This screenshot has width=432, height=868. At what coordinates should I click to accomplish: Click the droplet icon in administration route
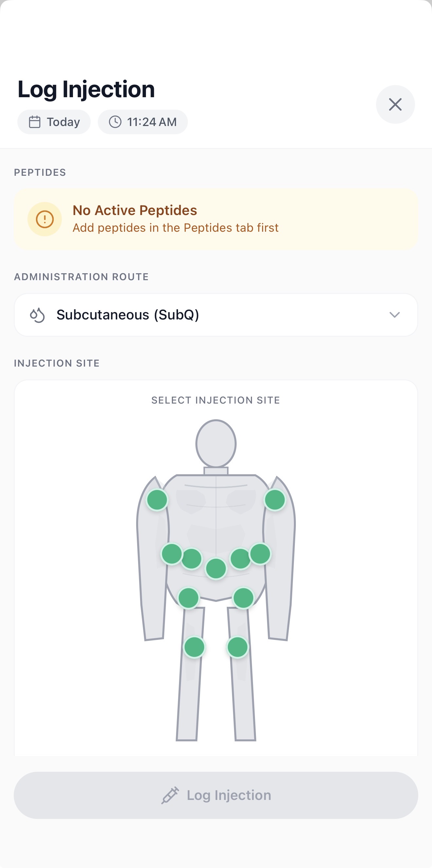pyautogui.click(x=37, y=315)
